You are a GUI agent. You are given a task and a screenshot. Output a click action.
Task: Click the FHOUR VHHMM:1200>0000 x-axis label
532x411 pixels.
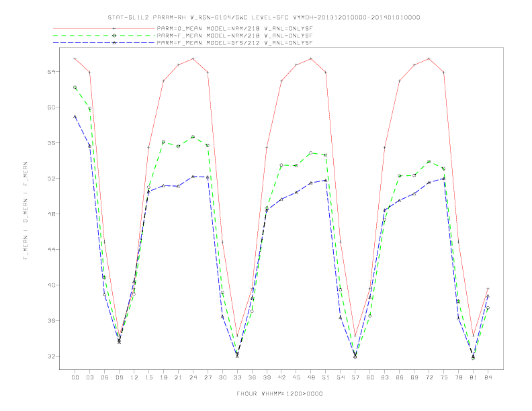point(279,394)
